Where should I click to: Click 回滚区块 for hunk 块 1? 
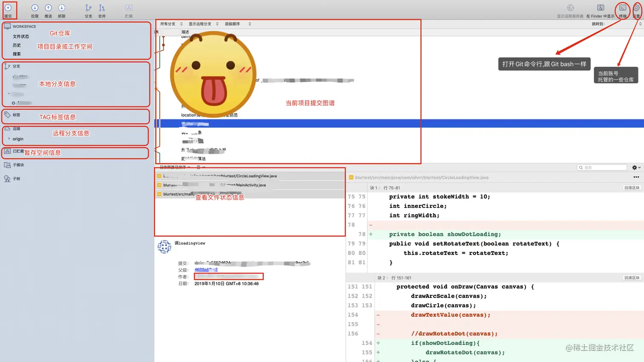632,188
